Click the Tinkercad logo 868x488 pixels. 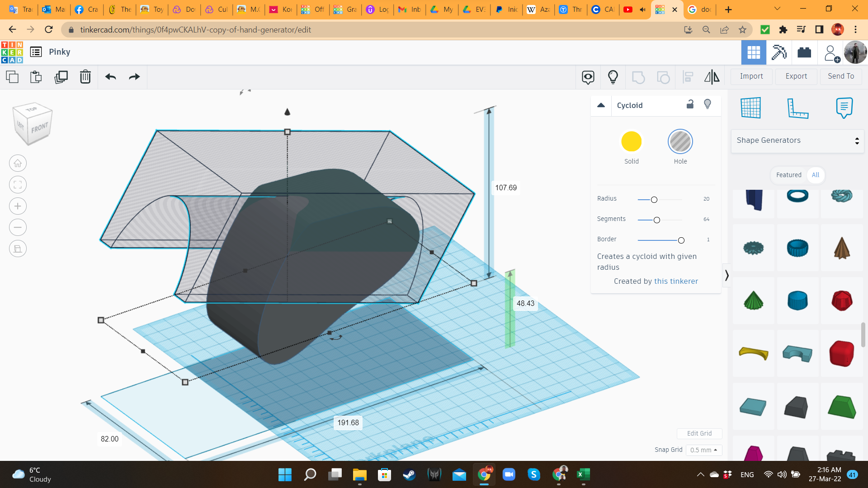click(12, 52)
